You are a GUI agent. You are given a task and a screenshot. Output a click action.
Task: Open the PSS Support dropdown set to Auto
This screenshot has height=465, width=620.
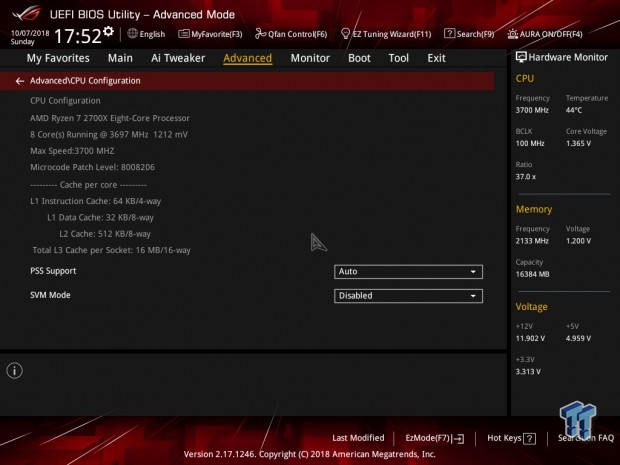click(x=408, y=272)
